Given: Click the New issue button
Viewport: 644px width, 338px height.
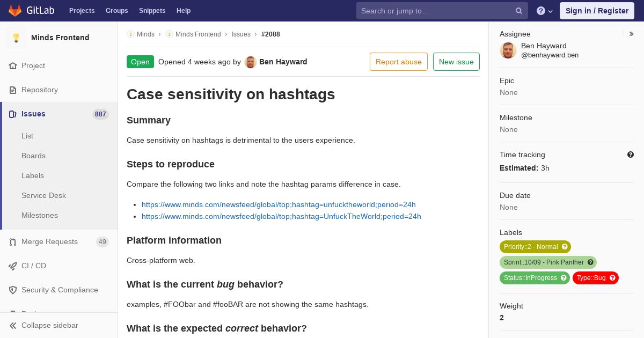Looking at the screenshot, I should click(456, 62).
